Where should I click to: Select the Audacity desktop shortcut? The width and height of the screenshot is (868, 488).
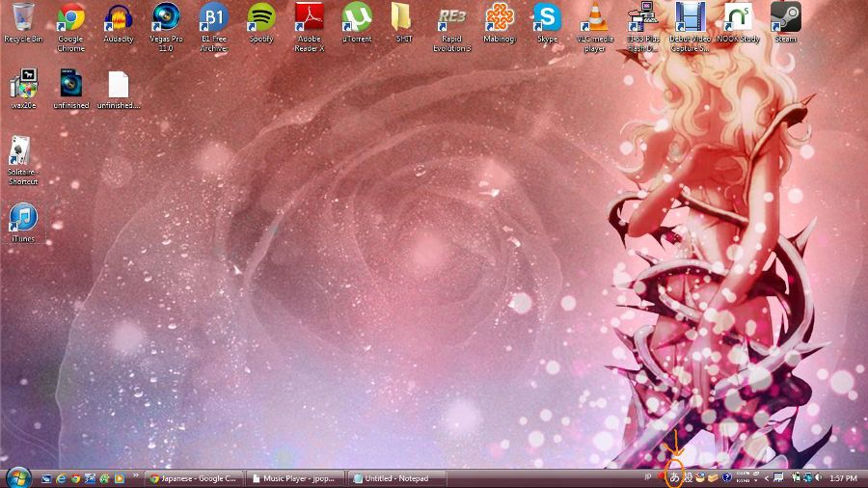[x=119, y=19]
